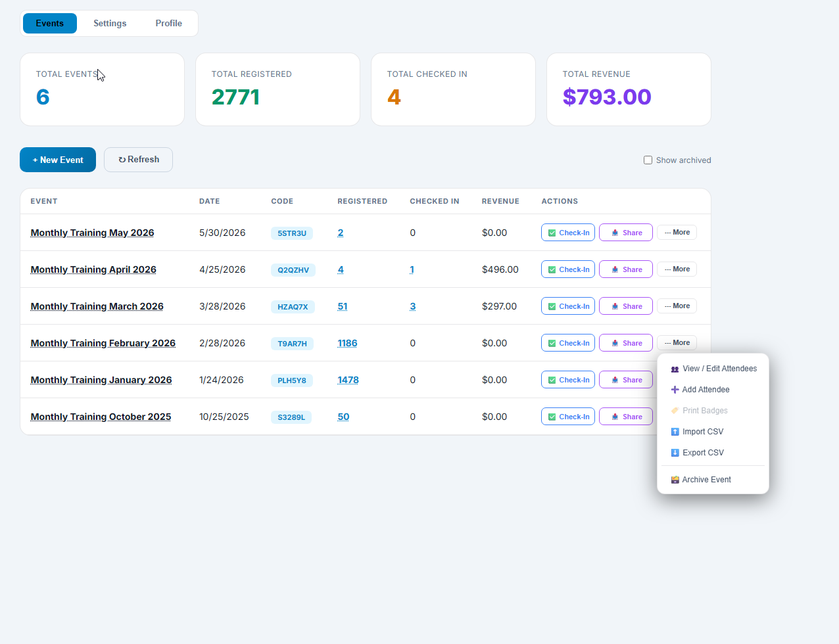Open Monthly Training January 2026 event
Image resolution: width=839 pixels, height=644 pixels.
[101, 380]
